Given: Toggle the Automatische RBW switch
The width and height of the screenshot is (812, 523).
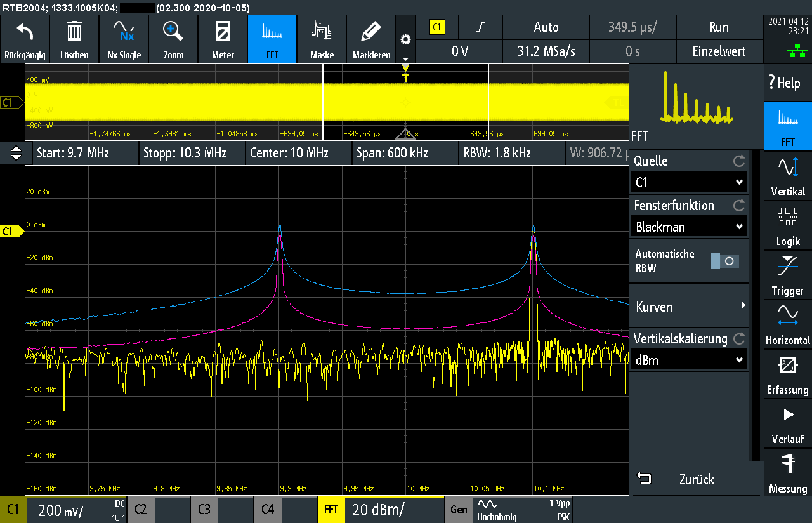Looking at the screenshot, I should click(x=724, y=261).
